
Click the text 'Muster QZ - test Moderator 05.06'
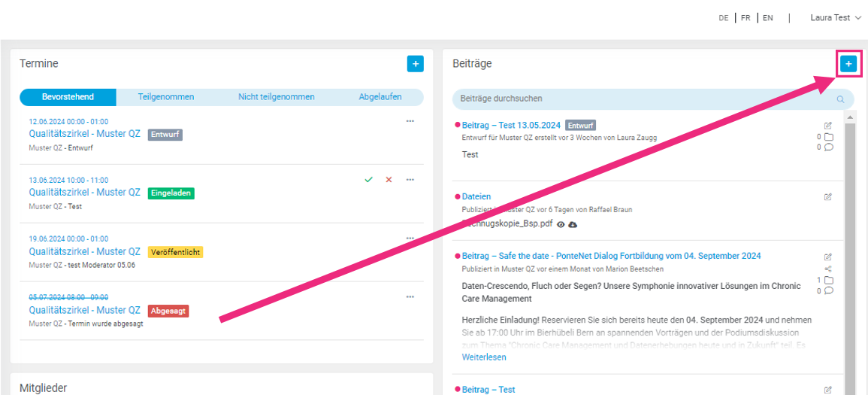pyautogui.click(x=82, y=265)
